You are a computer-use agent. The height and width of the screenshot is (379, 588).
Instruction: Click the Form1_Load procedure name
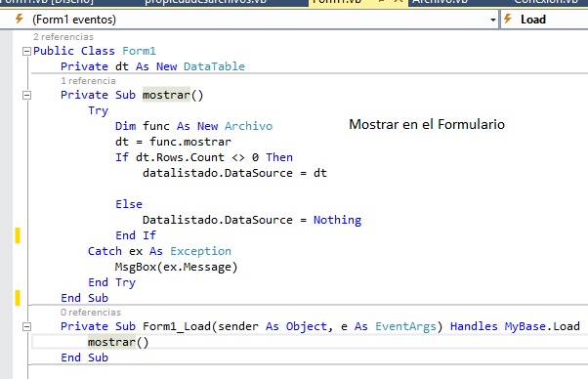coord(176,326)
